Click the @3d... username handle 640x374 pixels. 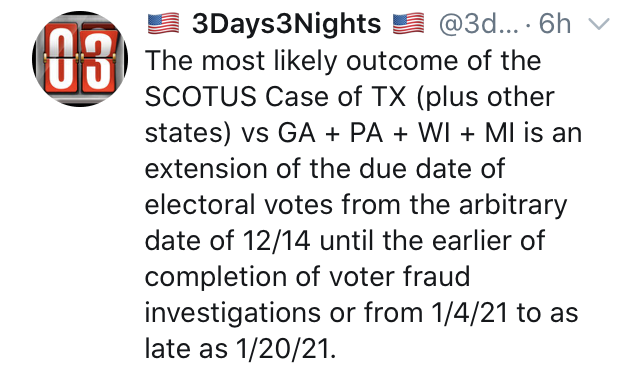click(x=479, y=24)
